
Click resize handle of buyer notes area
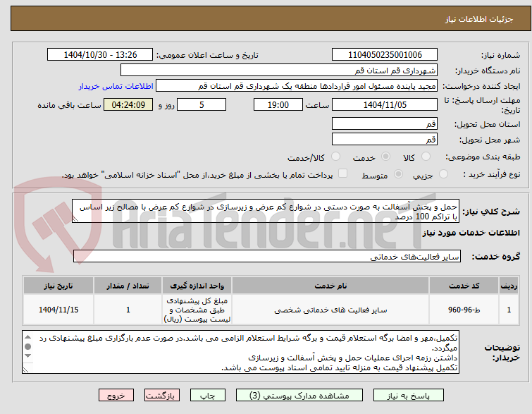[x=26, y=370]
